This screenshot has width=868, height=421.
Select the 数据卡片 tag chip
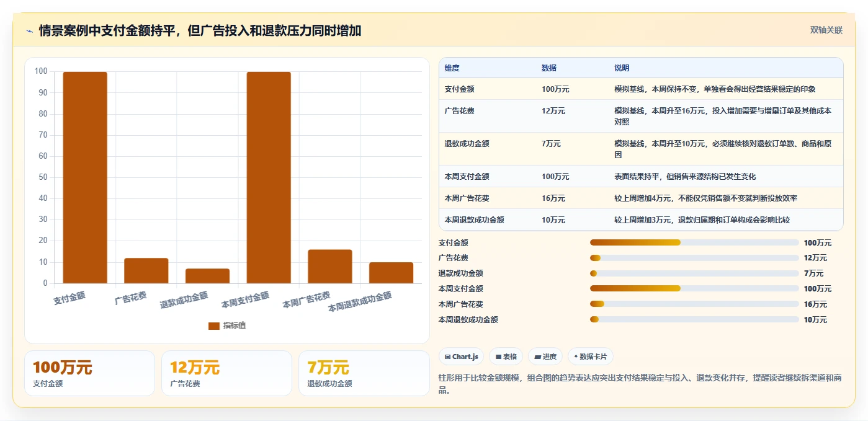pos(591,357)
